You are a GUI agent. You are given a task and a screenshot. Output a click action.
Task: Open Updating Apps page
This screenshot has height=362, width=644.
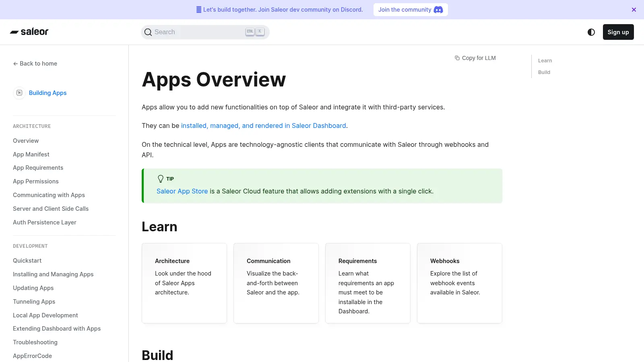(33, 288)
